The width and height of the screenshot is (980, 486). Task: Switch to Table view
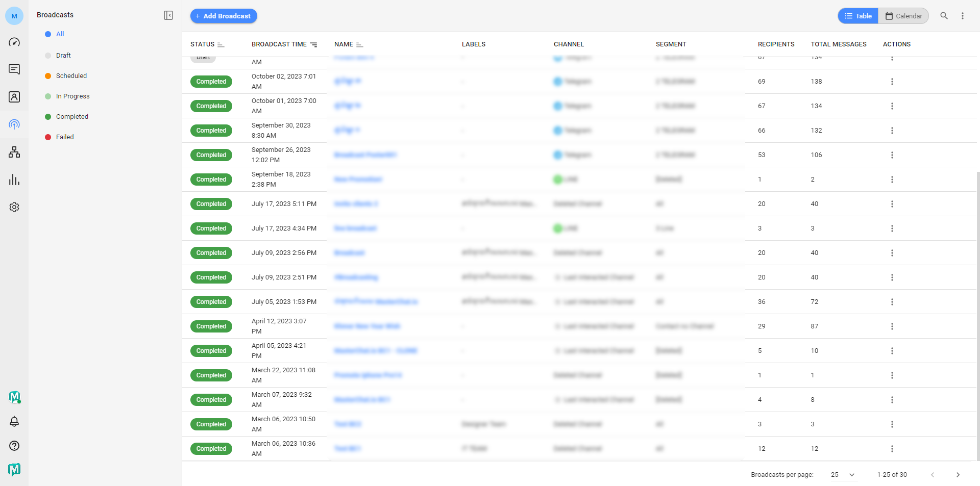click(x=858, y=16)
